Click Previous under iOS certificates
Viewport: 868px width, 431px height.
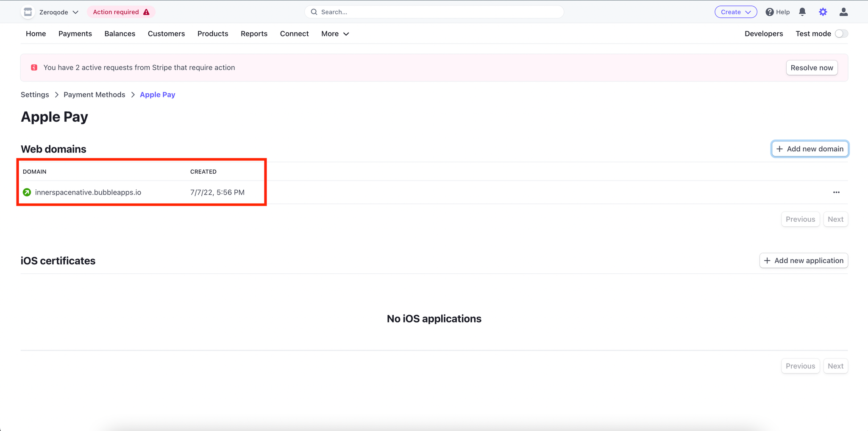[800, 366]
